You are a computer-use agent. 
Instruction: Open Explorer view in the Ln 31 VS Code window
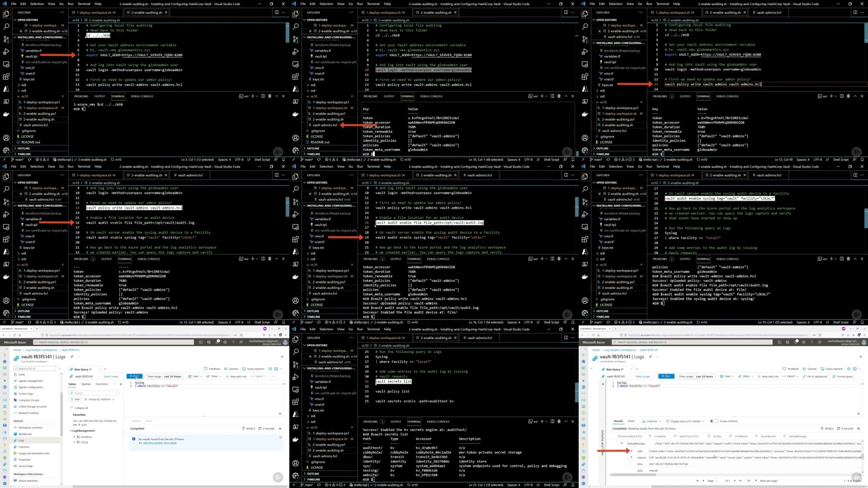296,339
